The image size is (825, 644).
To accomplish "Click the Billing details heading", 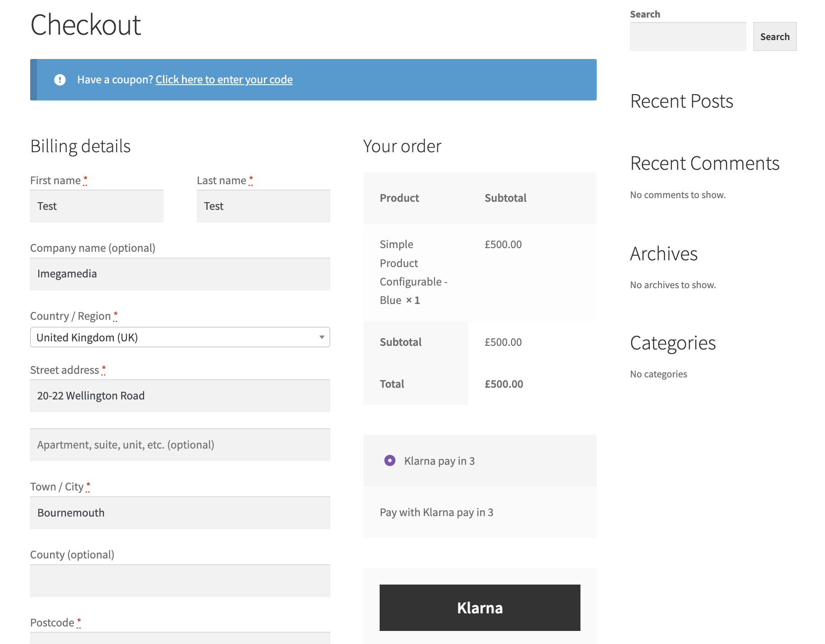I will [x=80, y=146].
